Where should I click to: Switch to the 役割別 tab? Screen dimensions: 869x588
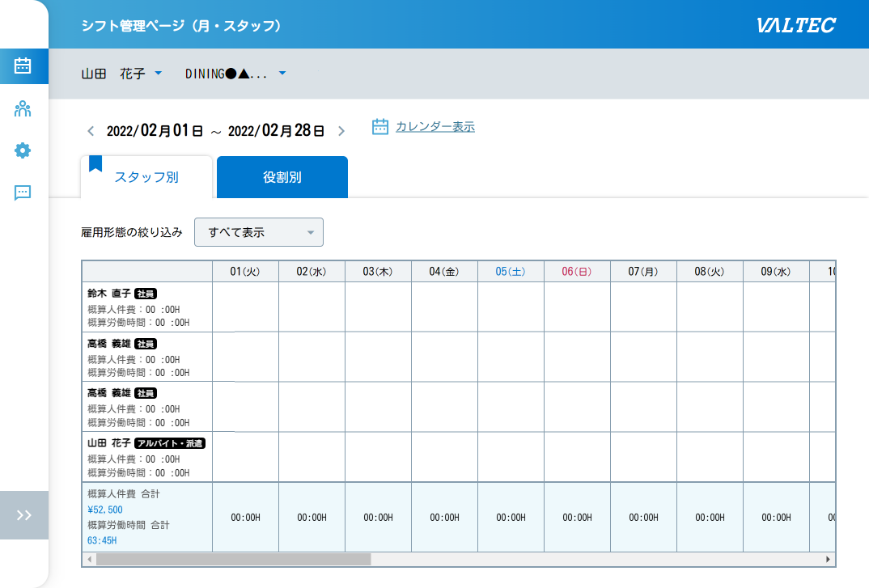pos(282,176)
